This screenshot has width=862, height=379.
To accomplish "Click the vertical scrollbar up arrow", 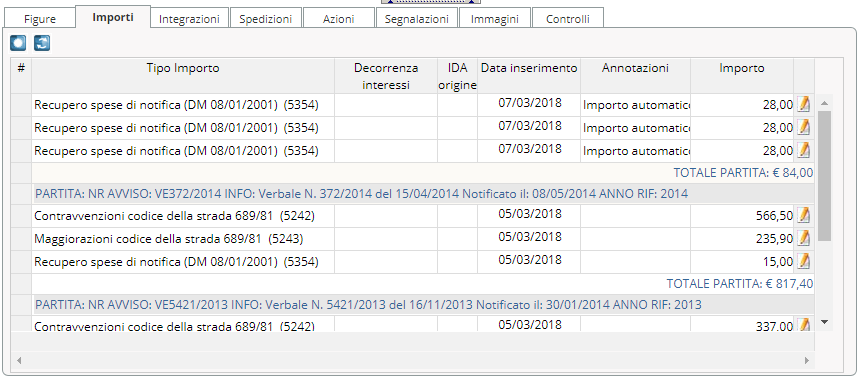I will click(824, 103).
